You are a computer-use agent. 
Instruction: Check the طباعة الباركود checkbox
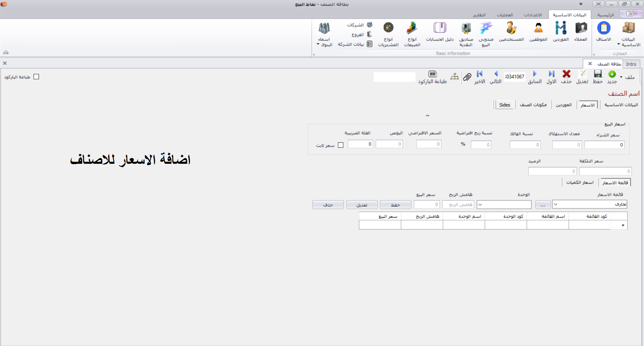(x=37, y=77)
